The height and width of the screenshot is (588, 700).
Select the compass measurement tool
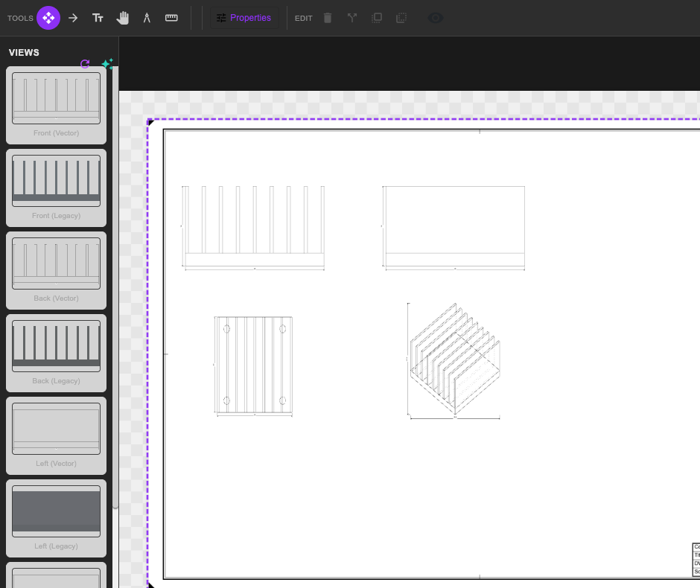(147, 18)
